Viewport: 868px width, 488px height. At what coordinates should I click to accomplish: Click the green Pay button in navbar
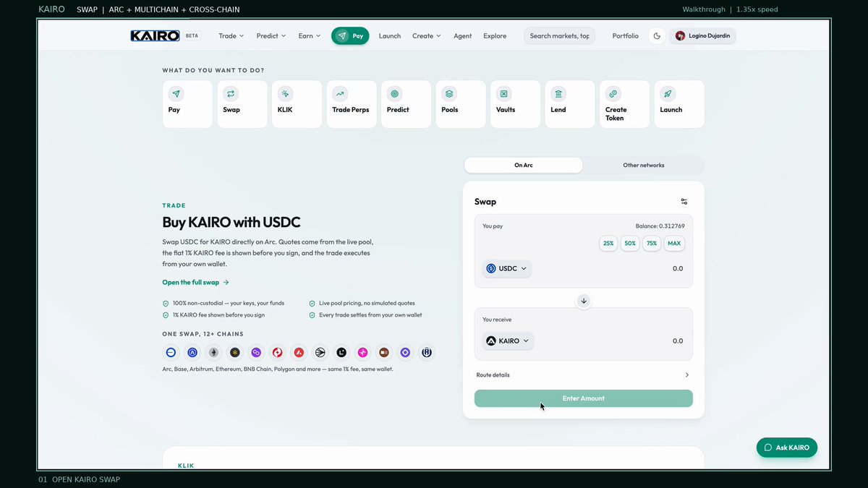[x=350, y=35]
